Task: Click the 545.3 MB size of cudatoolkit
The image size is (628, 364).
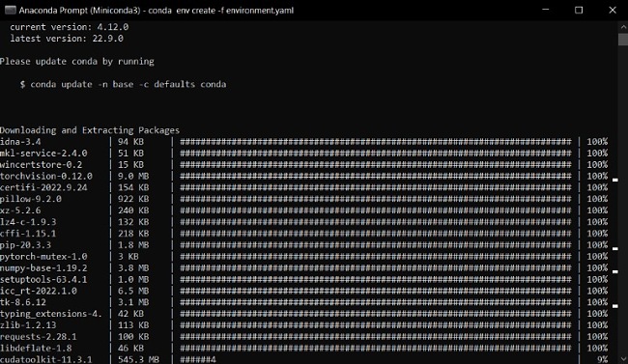Action: [x=138, y=359]
